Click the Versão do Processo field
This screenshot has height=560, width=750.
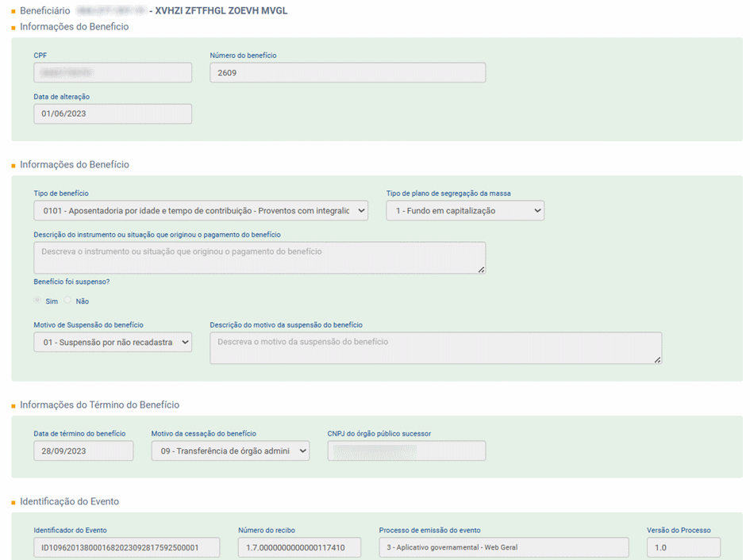click(x=683, y=547)
